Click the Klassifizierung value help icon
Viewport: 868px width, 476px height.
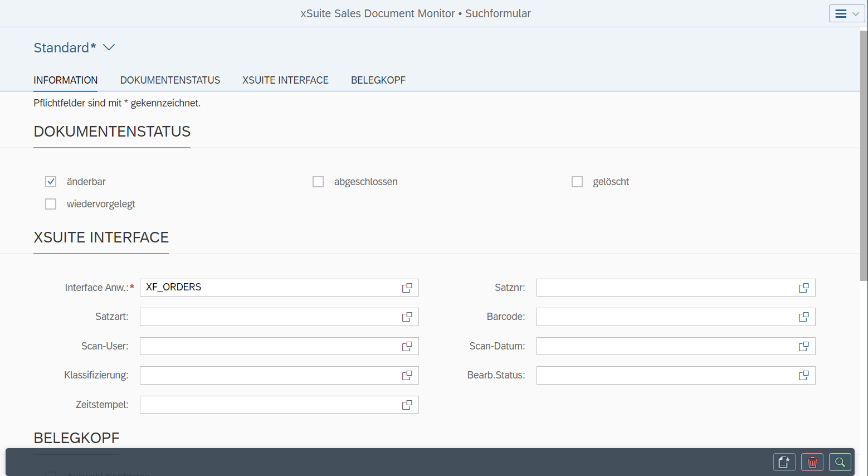pyautogui.click(x=407, y=375)
